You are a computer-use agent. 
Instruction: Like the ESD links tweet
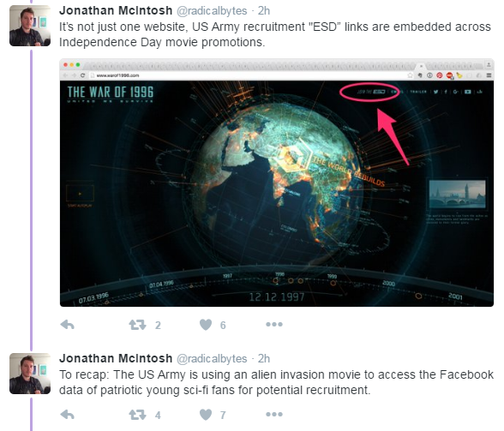206,325
